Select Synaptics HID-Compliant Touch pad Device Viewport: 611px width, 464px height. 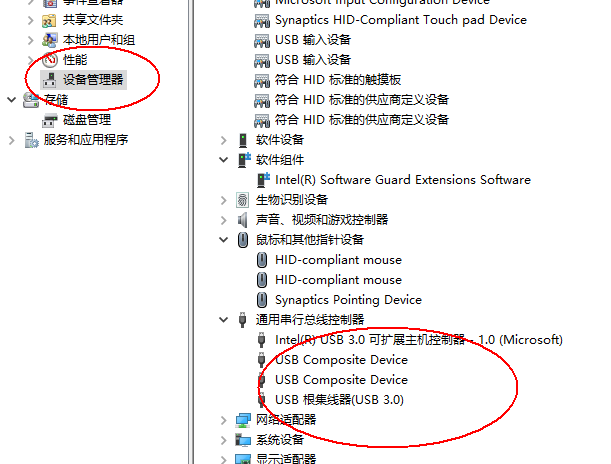[401, 20]
